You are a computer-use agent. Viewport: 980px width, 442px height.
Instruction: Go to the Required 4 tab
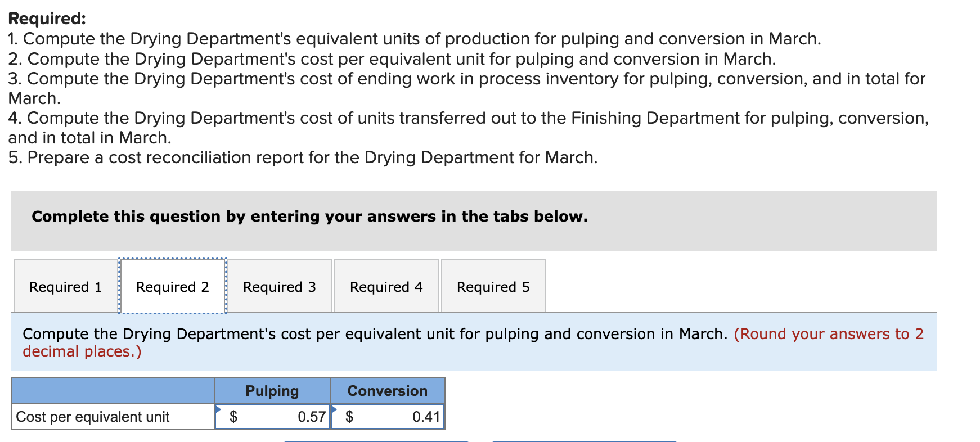click(x=386, y=287)
